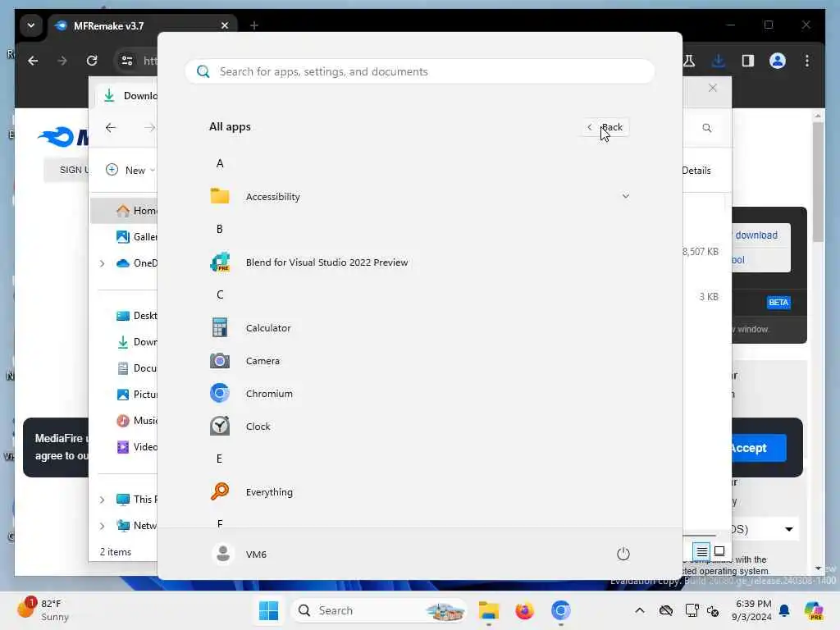Open the clock showing 6:39 PM
Viewport: 840px width, 630px height.
pos(753,610)
